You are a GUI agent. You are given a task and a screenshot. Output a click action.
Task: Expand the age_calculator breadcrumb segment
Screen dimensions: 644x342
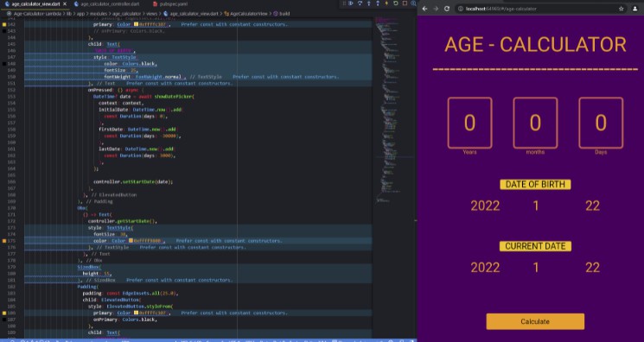[x=126, y=14]
